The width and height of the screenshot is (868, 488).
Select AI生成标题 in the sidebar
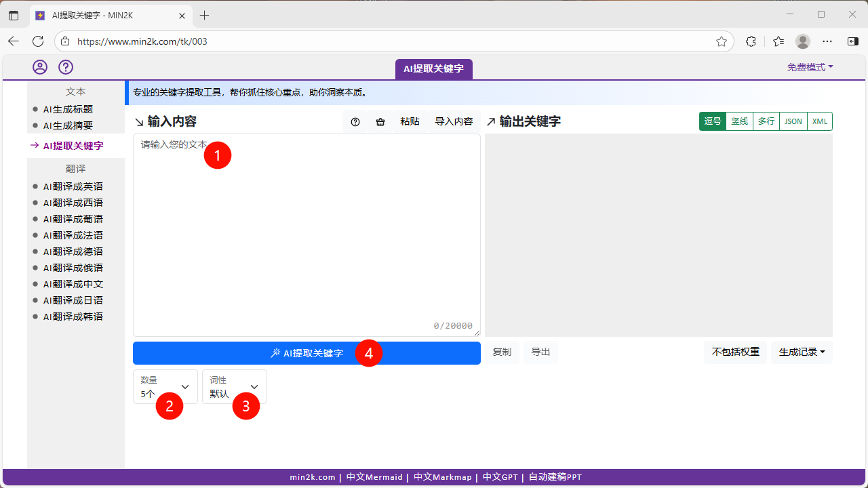coord(71,109)
